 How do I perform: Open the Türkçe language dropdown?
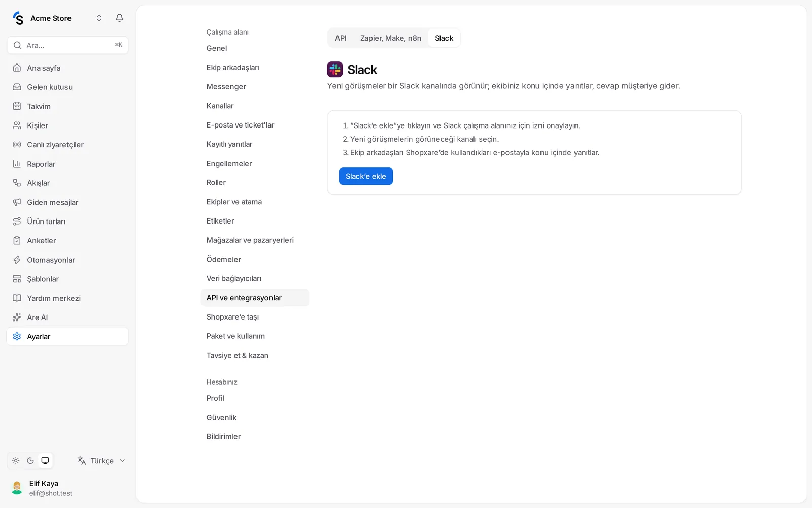101,461
